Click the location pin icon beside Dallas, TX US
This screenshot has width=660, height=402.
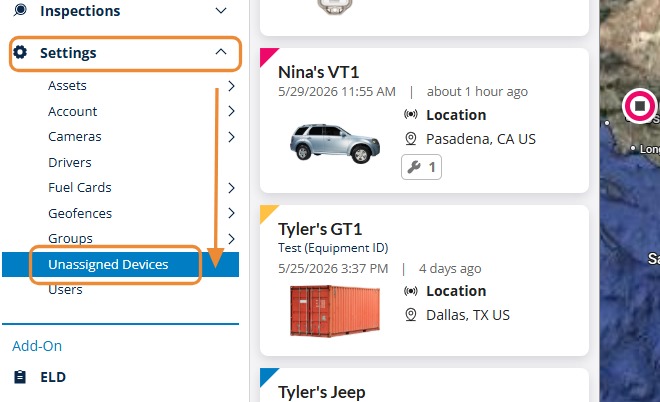(x=411, y=315)
